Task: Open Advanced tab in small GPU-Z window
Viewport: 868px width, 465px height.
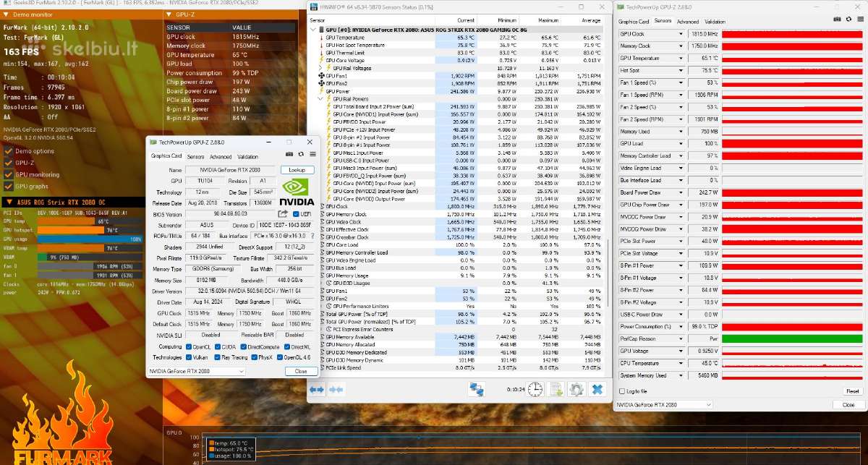Action: (221, 156)
